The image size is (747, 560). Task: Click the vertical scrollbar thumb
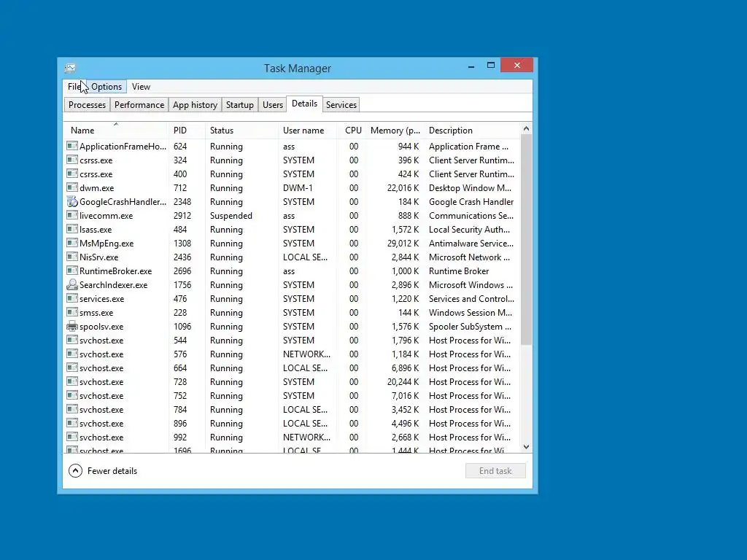coord(526,239)
